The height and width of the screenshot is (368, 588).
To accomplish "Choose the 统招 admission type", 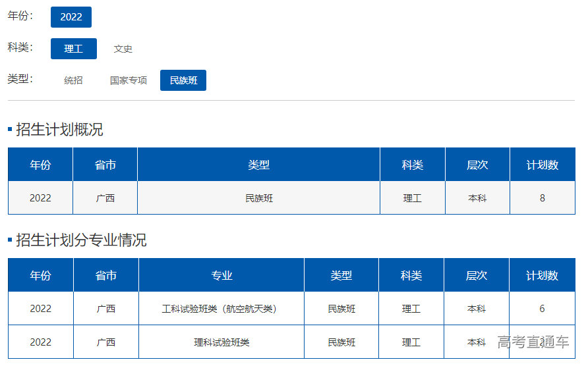I will 73,80.
